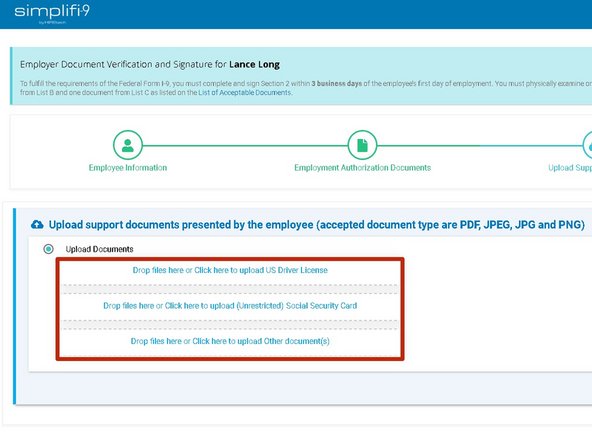Go to Employment Authorization Documents step label

click(x=362, y=168)
